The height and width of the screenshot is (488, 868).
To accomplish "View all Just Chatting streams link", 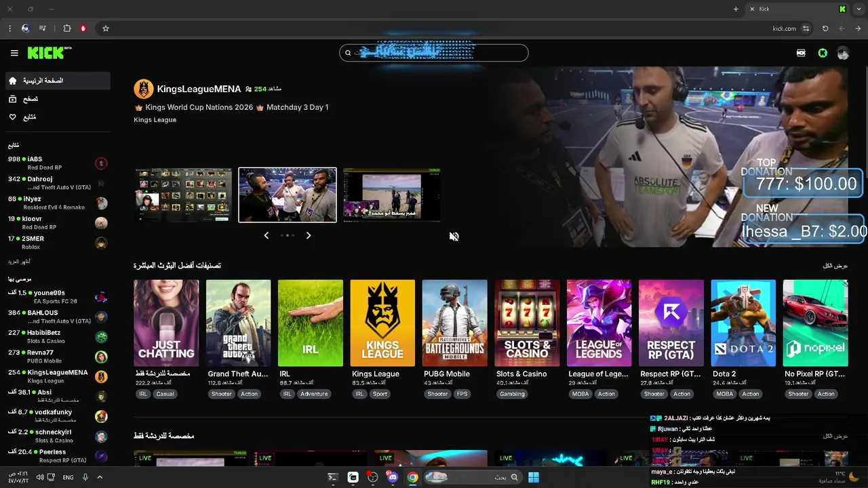I will [x=835, y=436].
